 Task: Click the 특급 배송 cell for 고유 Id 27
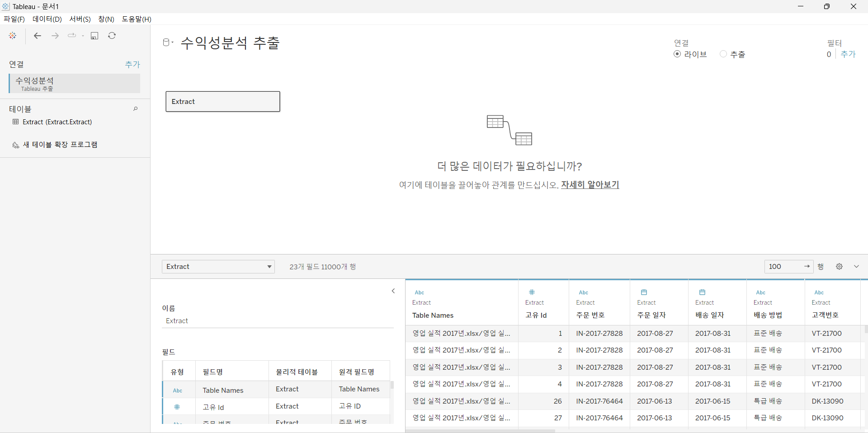tap(775, 418)
